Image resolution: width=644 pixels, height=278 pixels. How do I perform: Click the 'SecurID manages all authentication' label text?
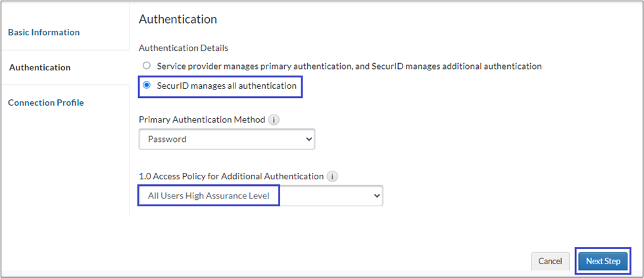coord(226,85)
